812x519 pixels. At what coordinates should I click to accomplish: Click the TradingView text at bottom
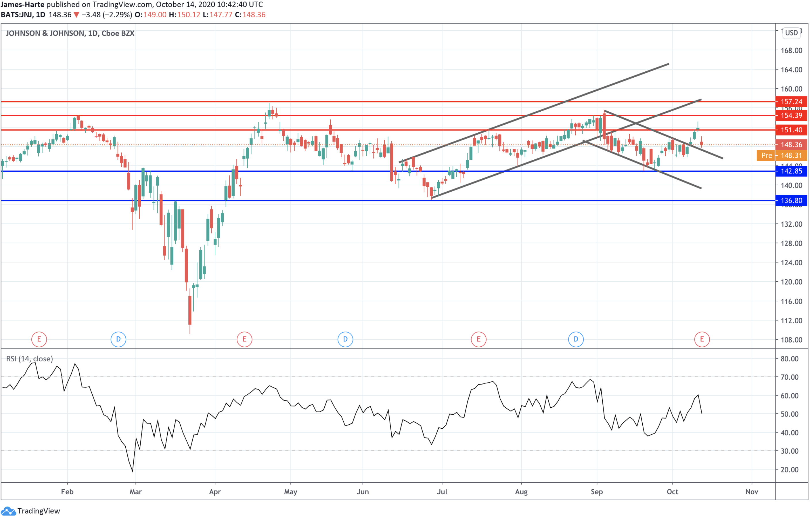click(39, 511)
